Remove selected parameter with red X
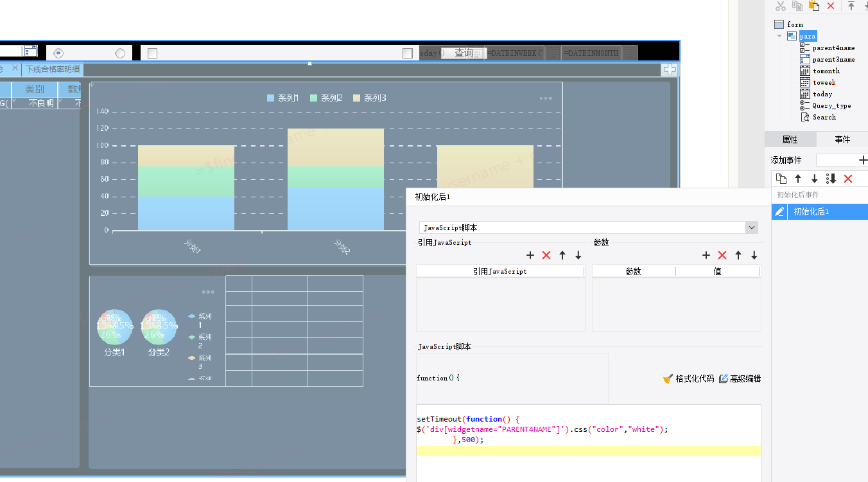The height and width of the screenshot is (482, 868). [722, 255]
